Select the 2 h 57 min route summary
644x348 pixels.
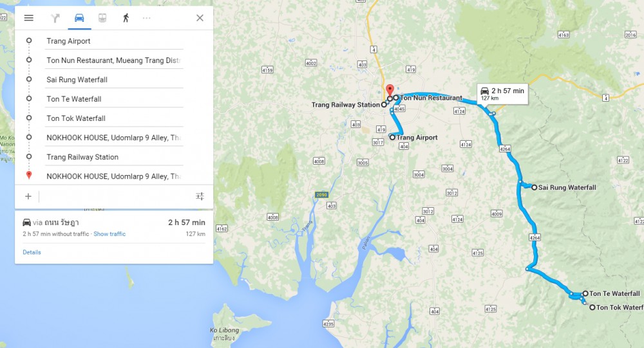[114, 228]
